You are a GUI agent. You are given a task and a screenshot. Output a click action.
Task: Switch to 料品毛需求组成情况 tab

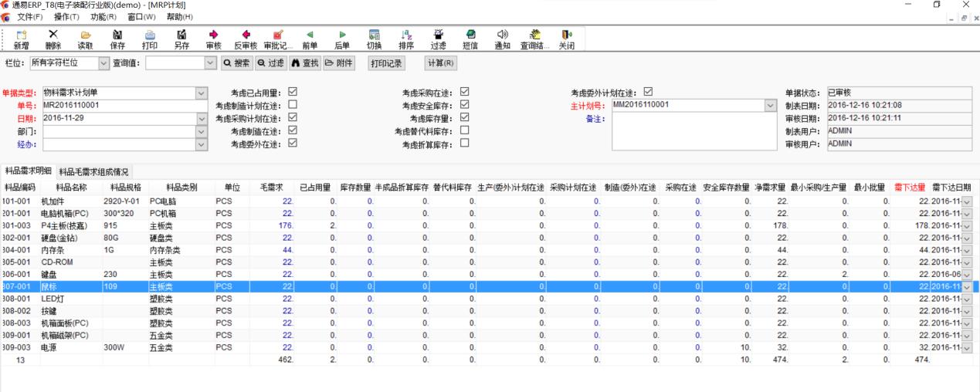(x=93, y=172)
